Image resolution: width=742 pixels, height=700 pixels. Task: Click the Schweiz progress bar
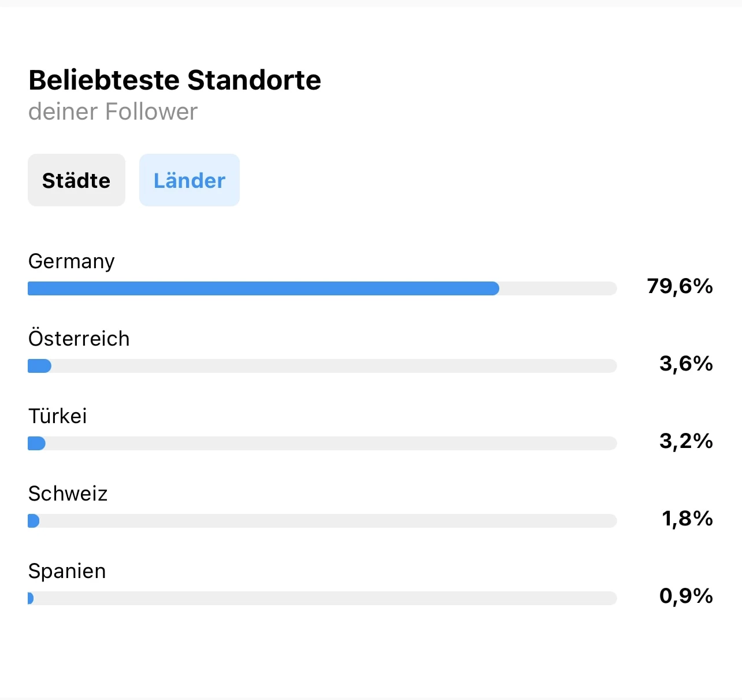pyautogui.click(x=322, y=521)
